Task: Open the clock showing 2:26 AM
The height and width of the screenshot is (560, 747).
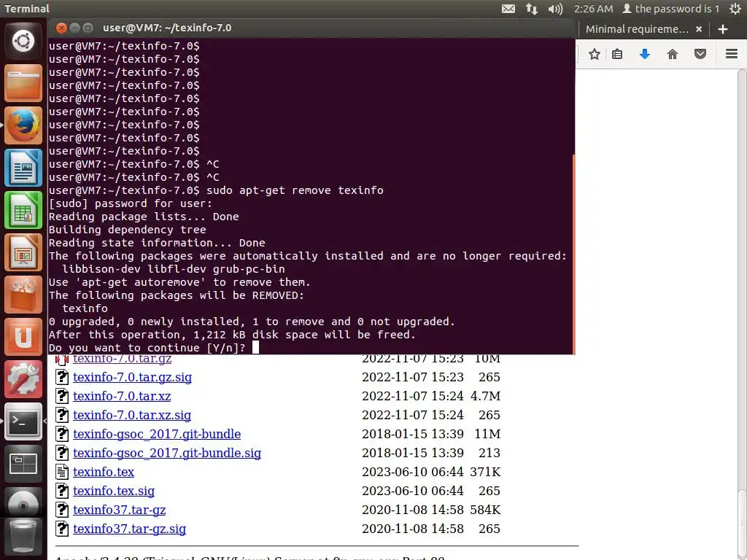Action: point(593,9)
